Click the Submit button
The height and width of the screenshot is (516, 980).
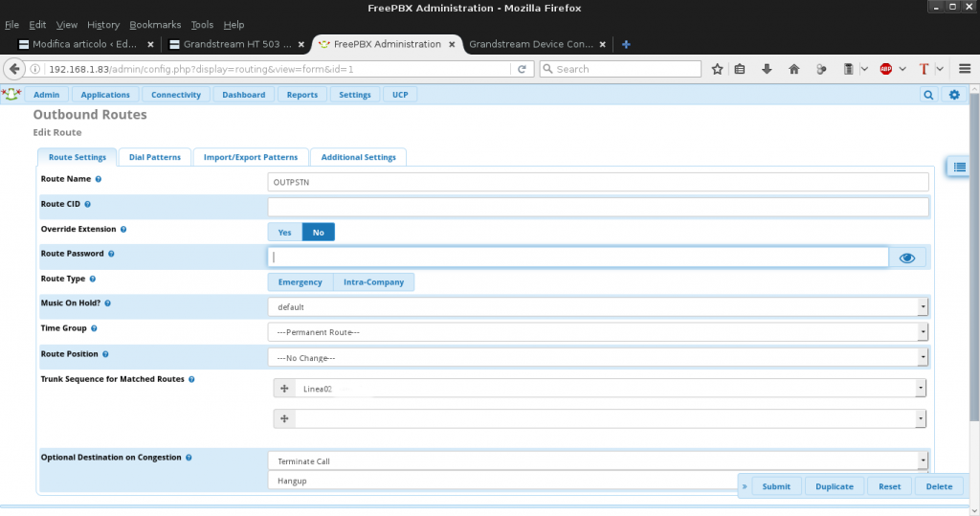[775, 486]
